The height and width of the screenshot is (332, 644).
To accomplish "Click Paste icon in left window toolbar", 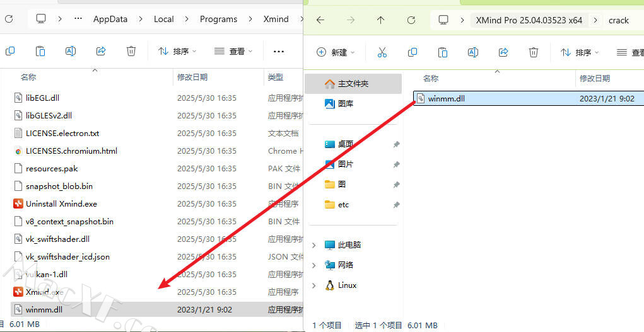I will click(x=40, y=51).
